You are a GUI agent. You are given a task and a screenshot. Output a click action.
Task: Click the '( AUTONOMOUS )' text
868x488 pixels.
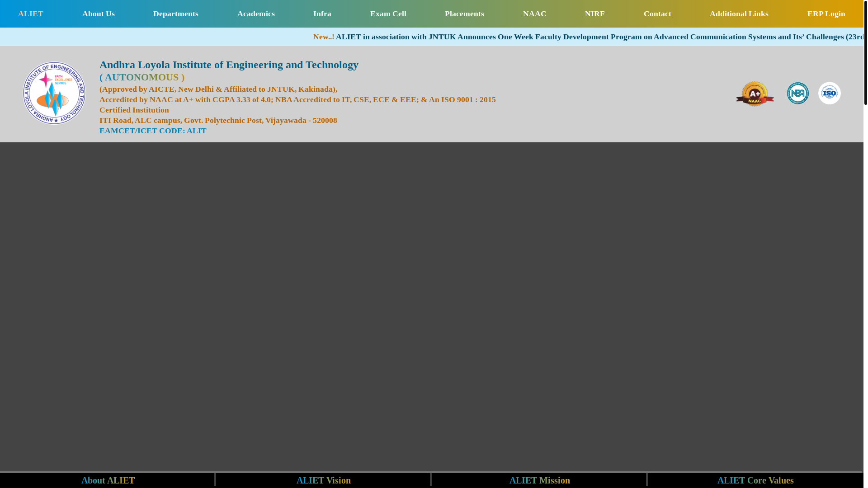[x=142, y=77]
